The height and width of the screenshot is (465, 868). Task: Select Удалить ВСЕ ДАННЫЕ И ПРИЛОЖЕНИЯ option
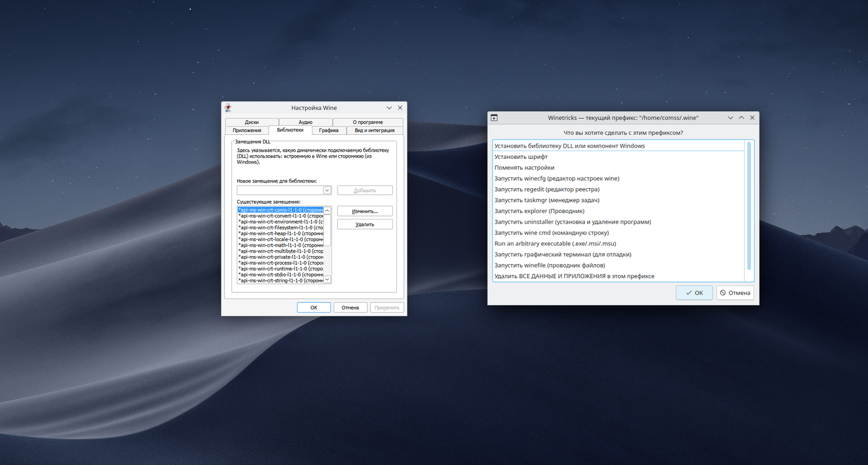619,276
